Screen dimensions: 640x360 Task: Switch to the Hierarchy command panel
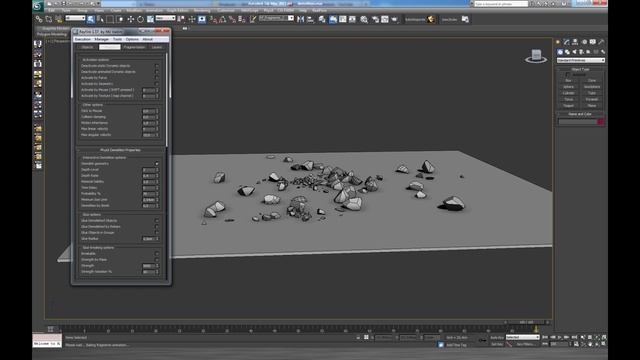click(575, 42)
